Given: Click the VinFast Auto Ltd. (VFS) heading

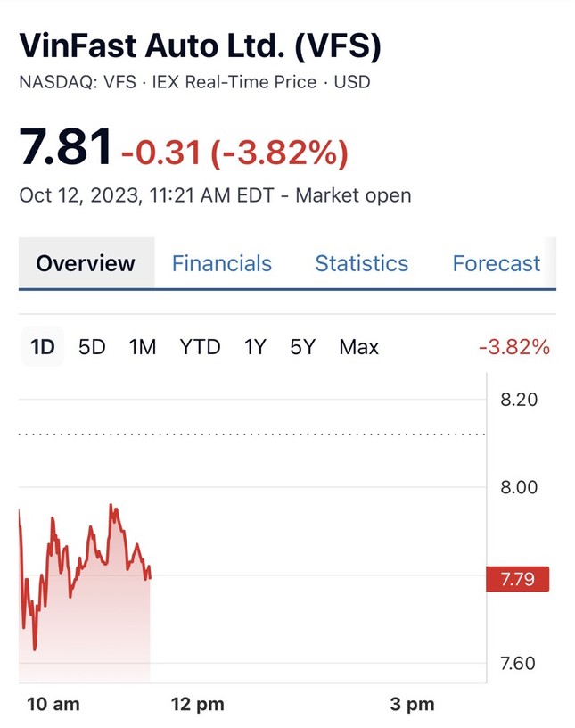Looking at the screenshot, I should [x=200, y=46].
